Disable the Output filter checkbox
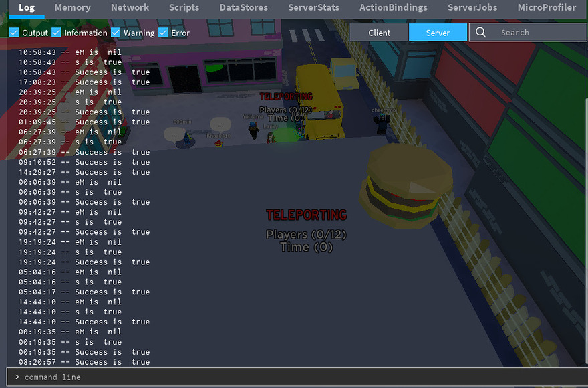The width and height of the screenshot is (588, 388). [14, 32]
